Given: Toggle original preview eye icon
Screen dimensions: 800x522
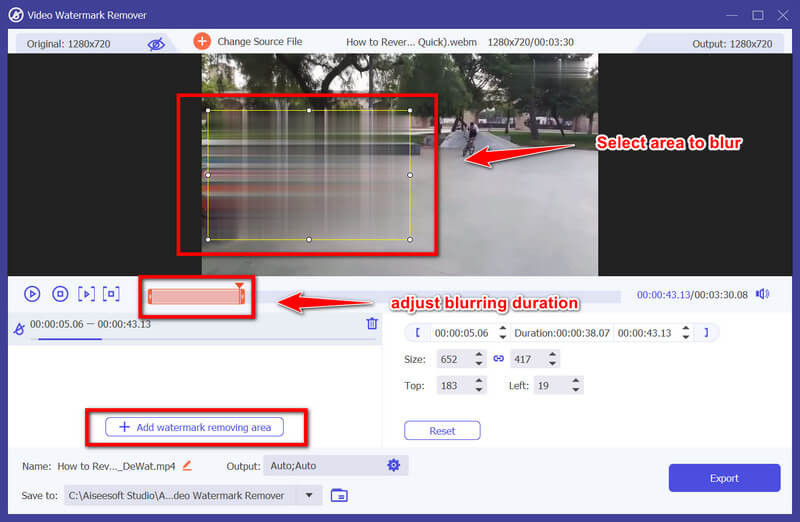Looking at the screenshot, I should [x=156, y=44].
